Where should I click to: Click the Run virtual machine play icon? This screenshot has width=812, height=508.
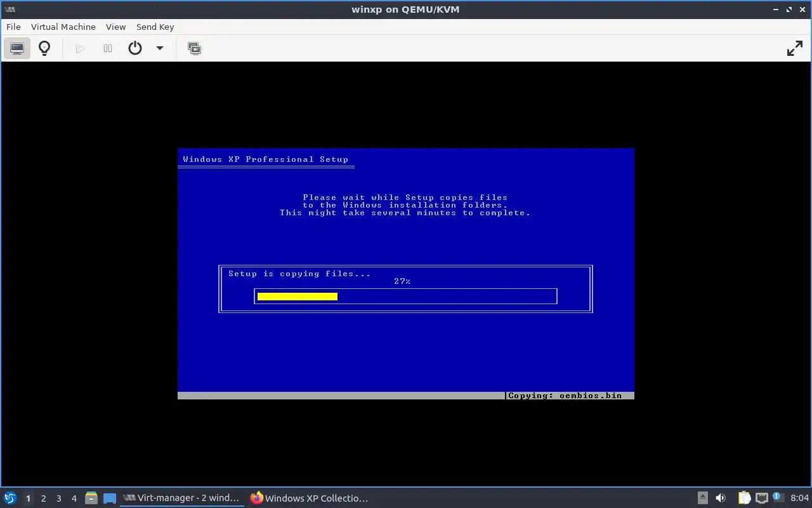pos(80,48)
